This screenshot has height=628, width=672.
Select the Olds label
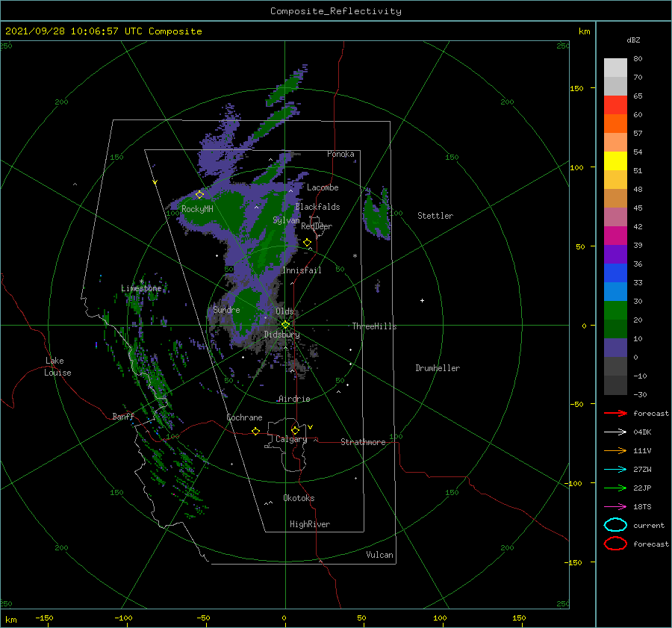coord(284,311)
